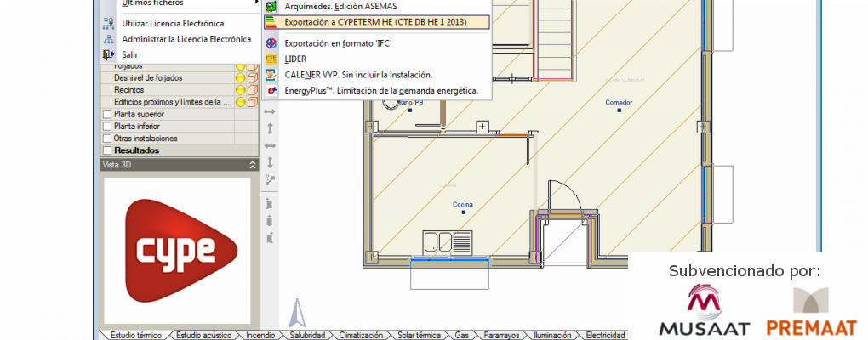This screenshot has height=340, width=868.
Task: Click cube icon in Edificios próximos row
Action: pyautogui.click(x=253, y=102)
